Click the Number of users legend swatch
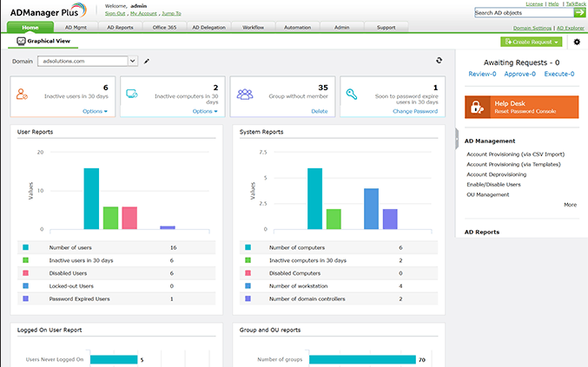The height and width of the screenshot is (367, 588). tap(25, 247)
